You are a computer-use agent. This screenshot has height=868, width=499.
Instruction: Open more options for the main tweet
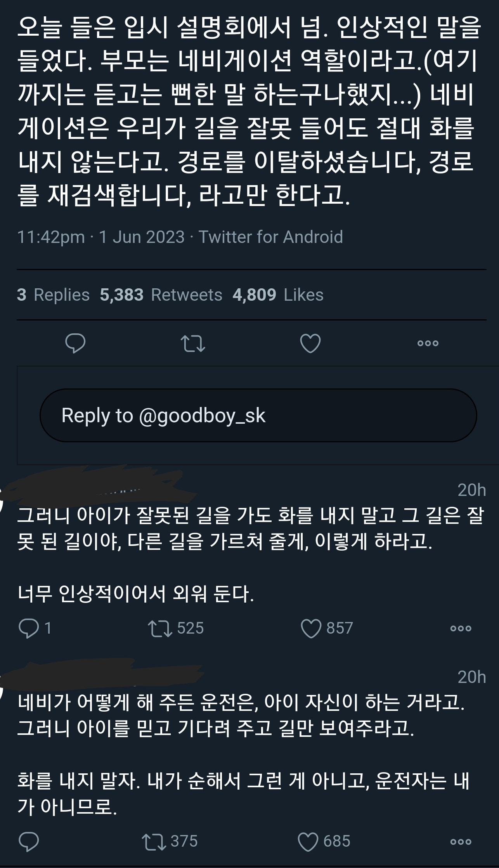[x=428, y=343]
